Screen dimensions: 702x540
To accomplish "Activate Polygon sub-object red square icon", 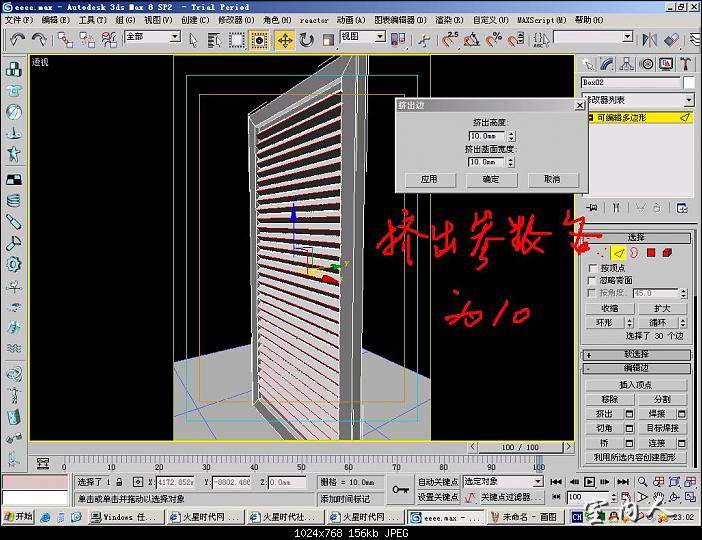I will pyautogui.click(x=651, y=253).
